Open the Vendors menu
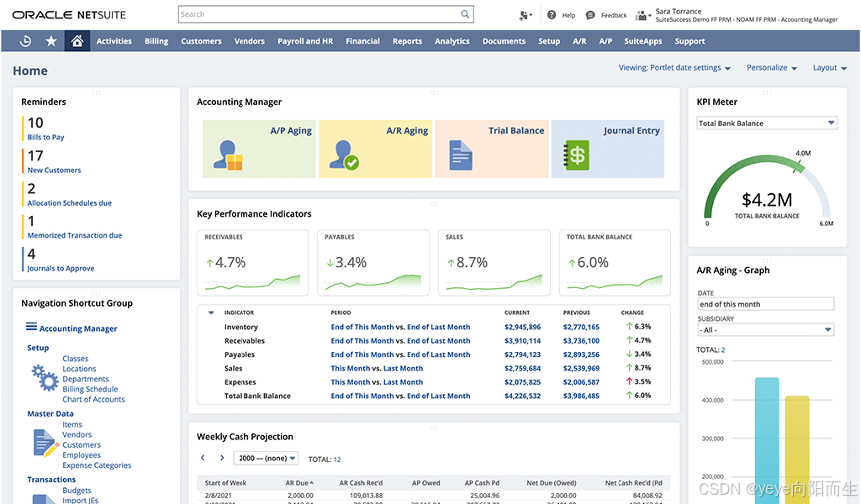The image size is (861, 504). [249, 41]
